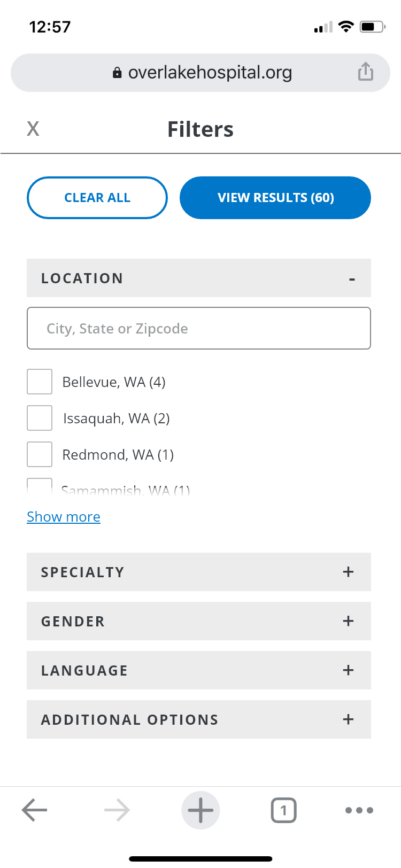
Task: Open a new tab with plus button
Action: pyautogui.click(x=200, y=810)
